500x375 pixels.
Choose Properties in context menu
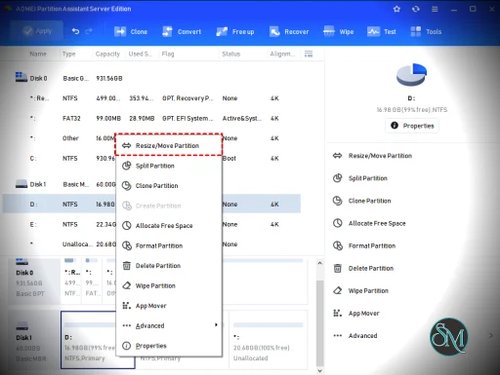169,346
